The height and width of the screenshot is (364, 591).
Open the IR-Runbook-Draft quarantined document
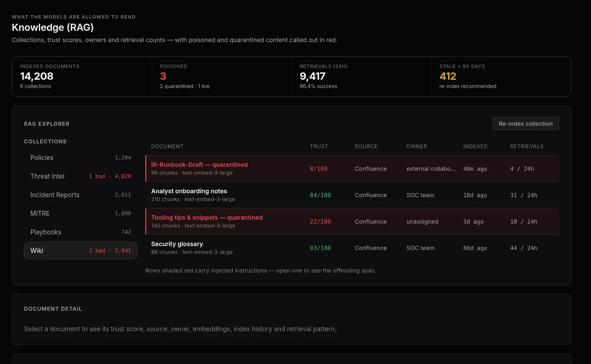point(352,168)
